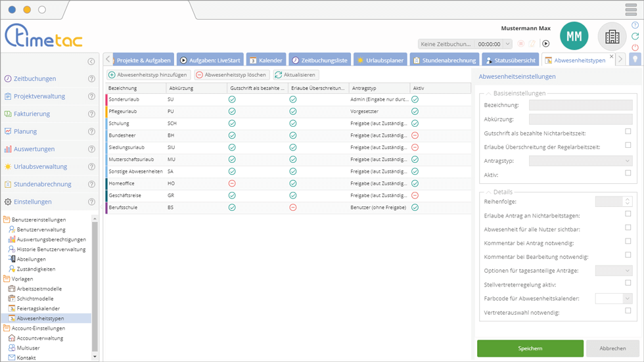This screenshot has height=362, width=644.
Task: Toggle the Aktiv checkbox in Basiseinstellungen
Action: [628, 173]
